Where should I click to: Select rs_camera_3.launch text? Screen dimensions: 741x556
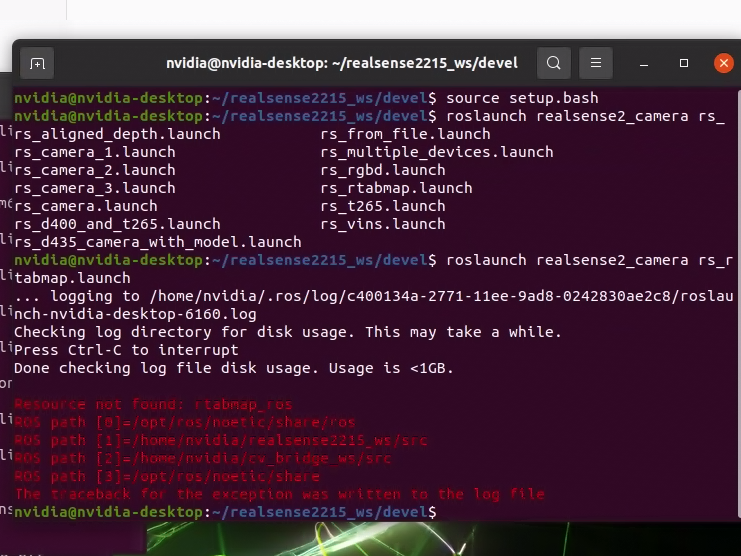coord(95,188)
